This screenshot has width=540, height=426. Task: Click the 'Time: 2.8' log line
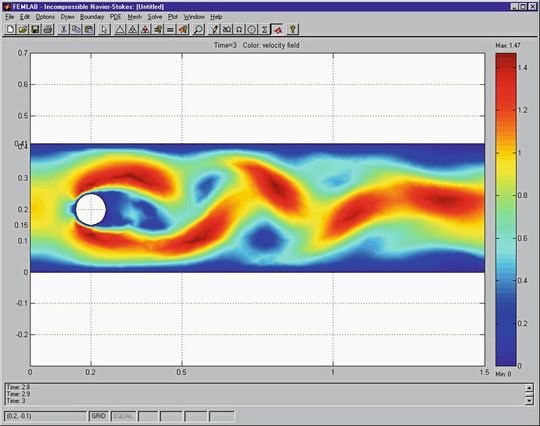[18, 387]
